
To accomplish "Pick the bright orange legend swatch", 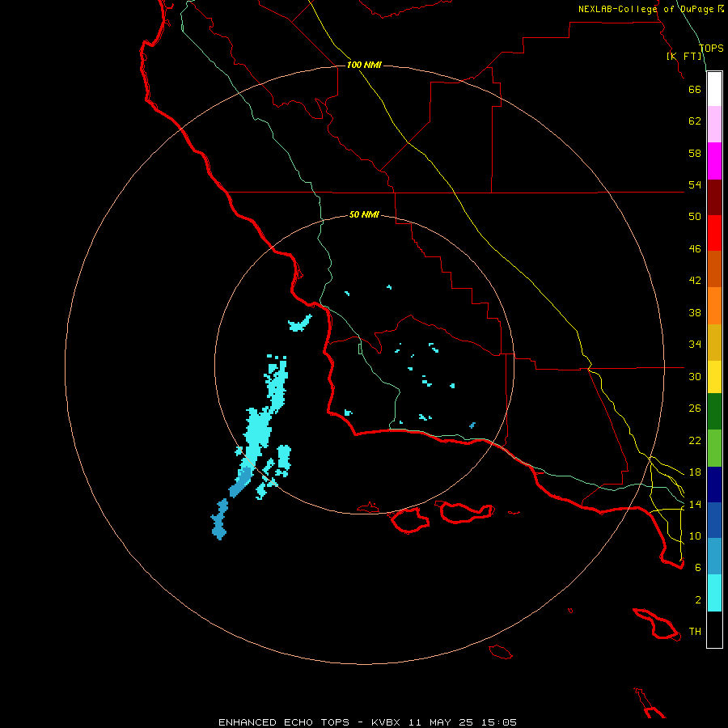I will click(714, 306).
